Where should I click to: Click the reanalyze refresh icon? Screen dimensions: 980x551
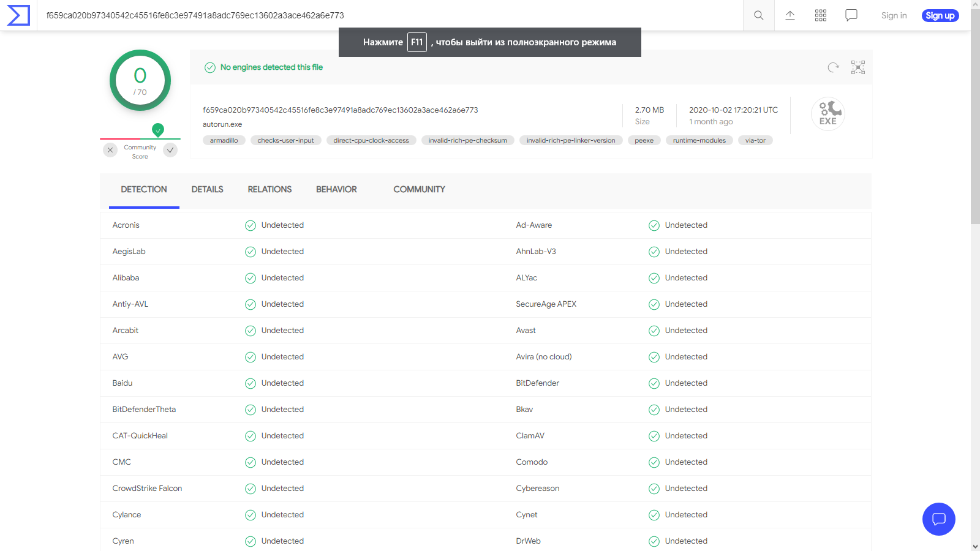click(833, 67)
